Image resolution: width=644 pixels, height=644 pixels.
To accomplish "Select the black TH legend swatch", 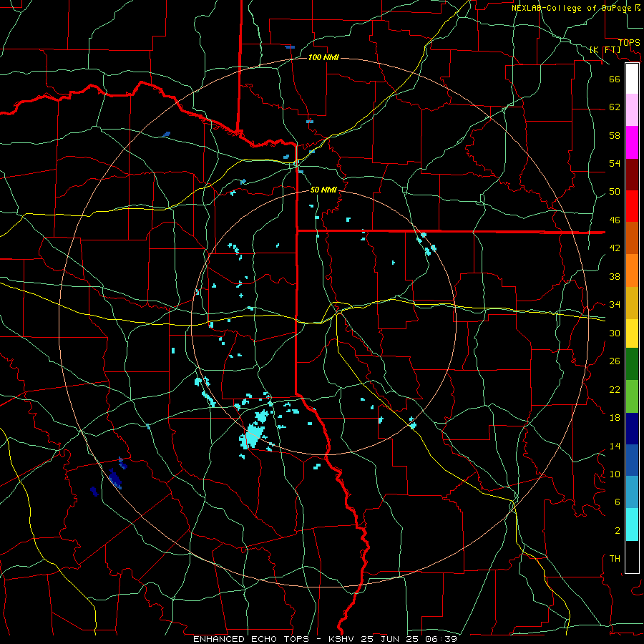I will coord(632,557).
